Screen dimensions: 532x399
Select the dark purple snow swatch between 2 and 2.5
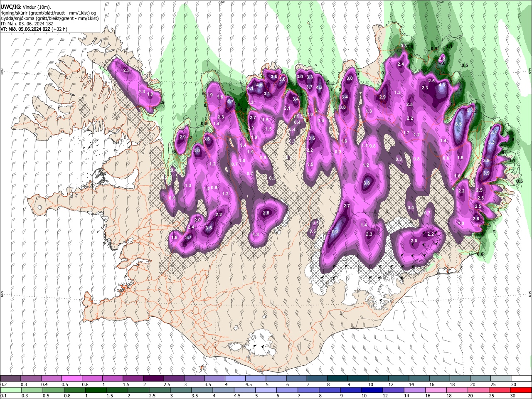tap(153, 379)
